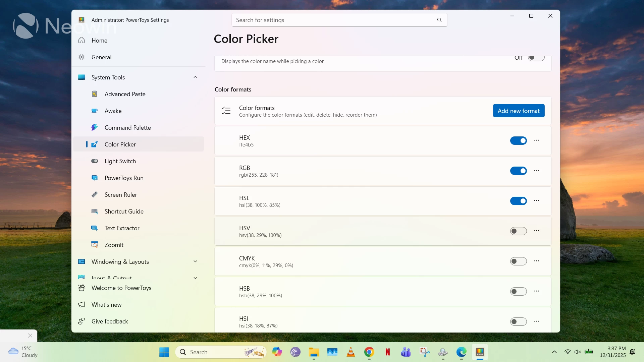Go to Home page

click(x=138, y=41)
